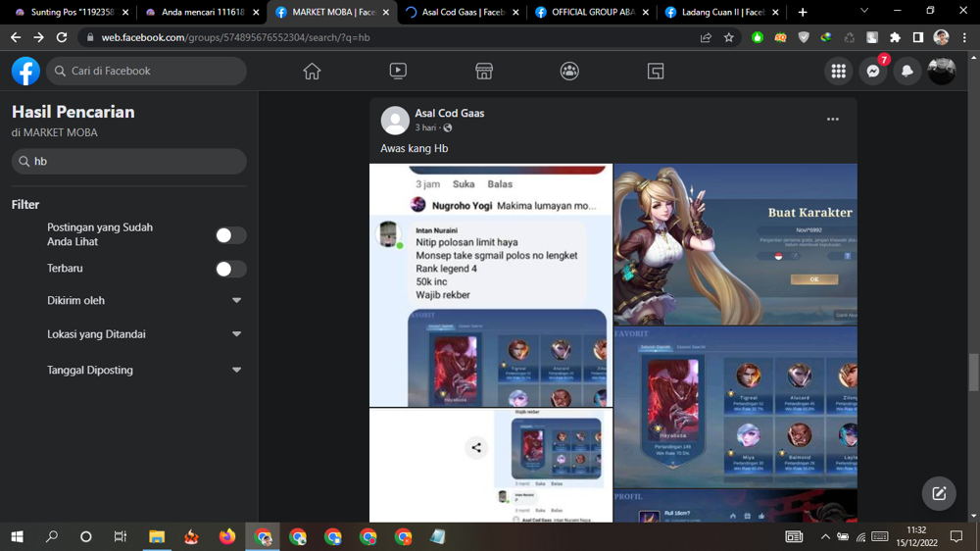Click the share icon on the post image
This screenshot has width=980, height=551.
[x=476, y=448]
